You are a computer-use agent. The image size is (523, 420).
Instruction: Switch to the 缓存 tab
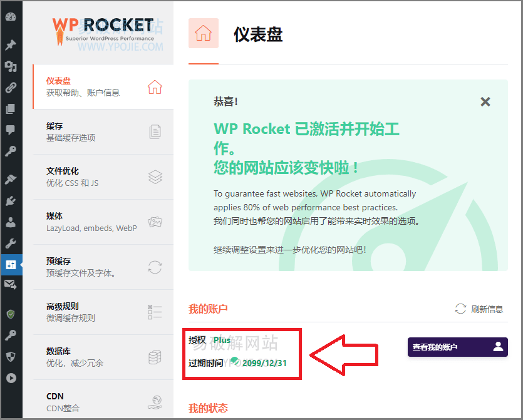[x=103, y=132]
